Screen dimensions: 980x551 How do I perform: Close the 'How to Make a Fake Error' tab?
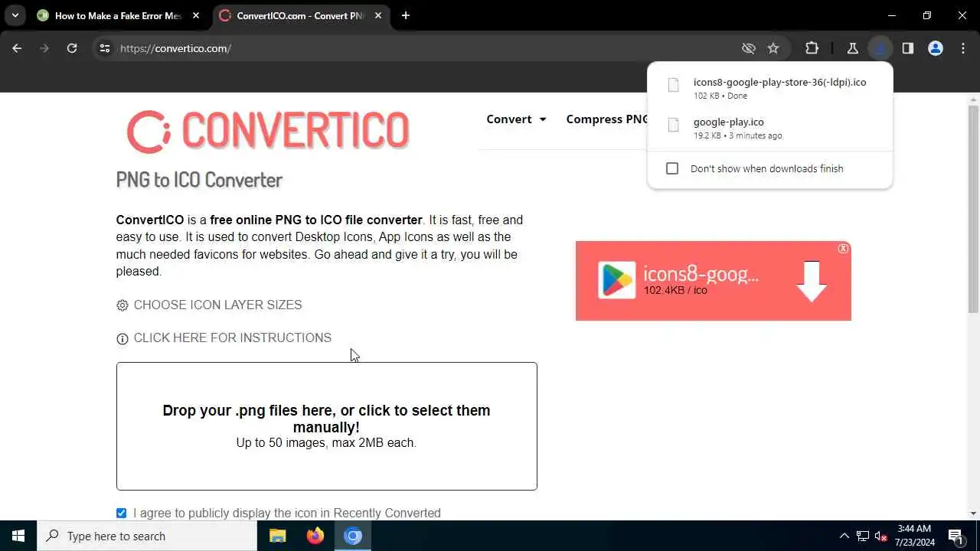tap(195, 15)
